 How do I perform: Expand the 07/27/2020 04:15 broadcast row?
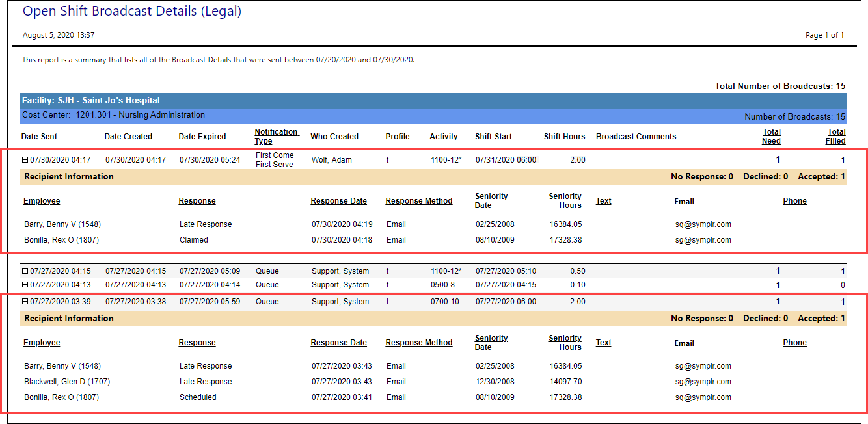(x=25, y=271)
